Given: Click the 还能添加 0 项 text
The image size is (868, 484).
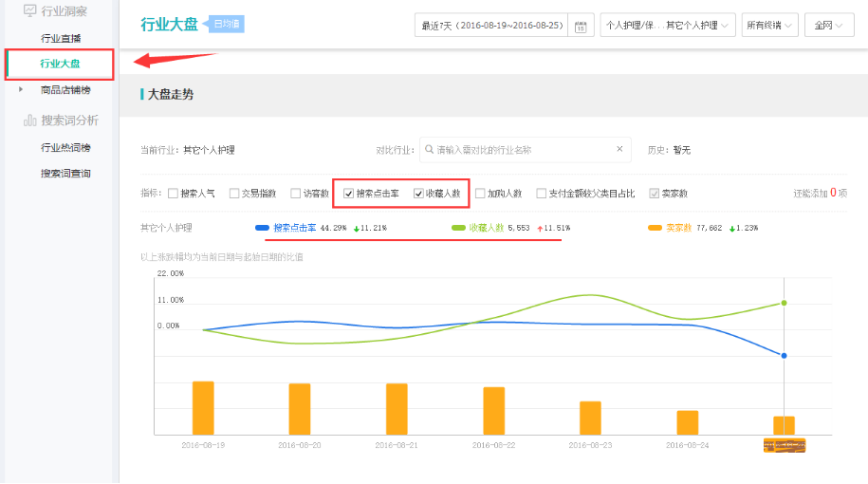Looking at the screenshot, I should 820,193.
